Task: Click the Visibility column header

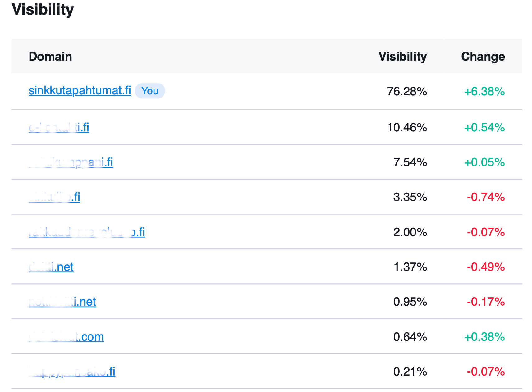Action: coord(402,57)
